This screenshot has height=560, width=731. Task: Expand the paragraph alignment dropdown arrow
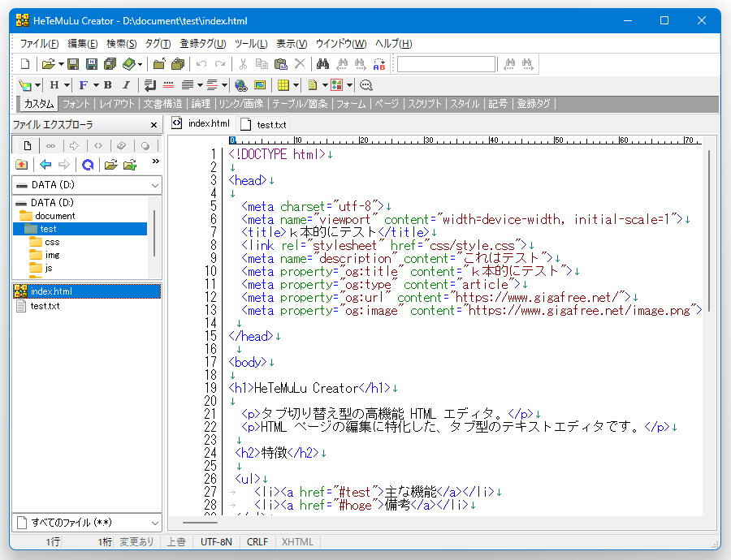click(200, 84)
